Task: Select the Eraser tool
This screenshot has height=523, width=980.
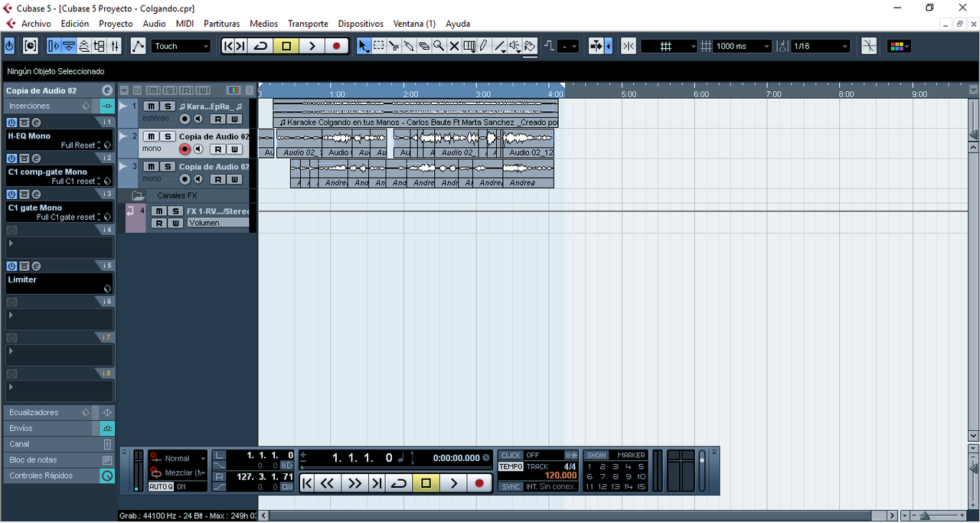Action: coord(424,46)
